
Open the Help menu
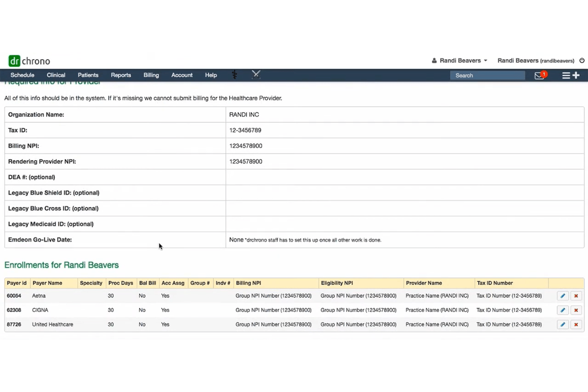coord(211,75)
